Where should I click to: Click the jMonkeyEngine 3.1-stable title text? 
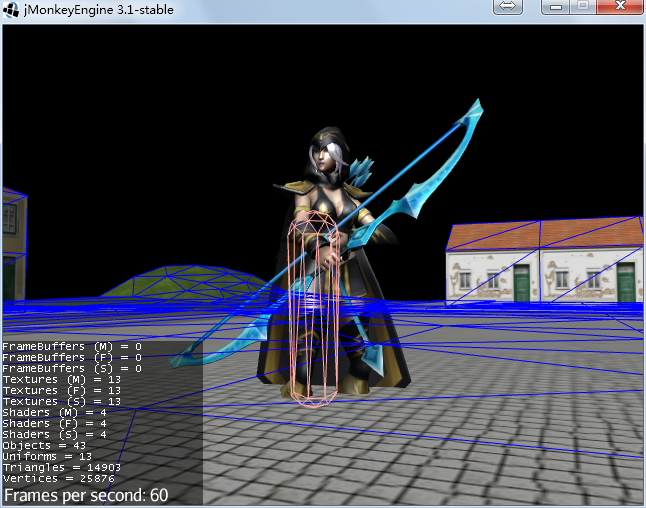tap(97, 10)
